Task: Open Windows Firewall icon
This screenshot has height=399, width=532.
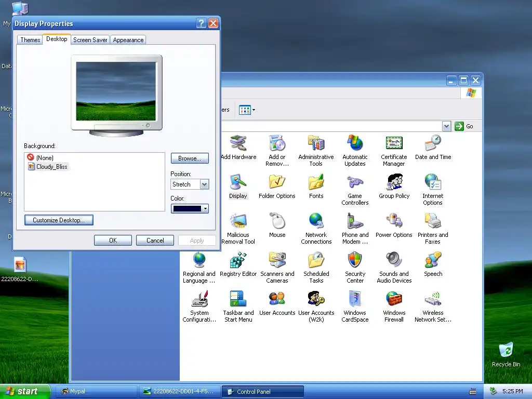Action: (394, 300)
